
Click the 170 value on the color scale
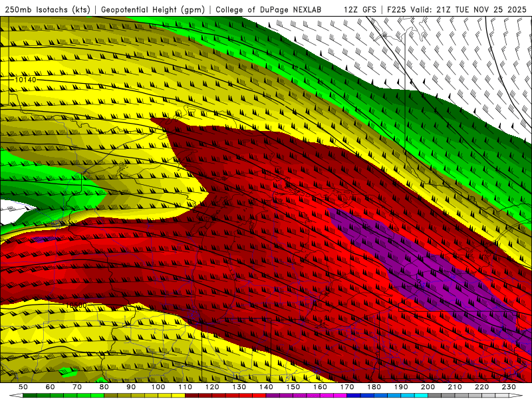click(x=347, y=387)
